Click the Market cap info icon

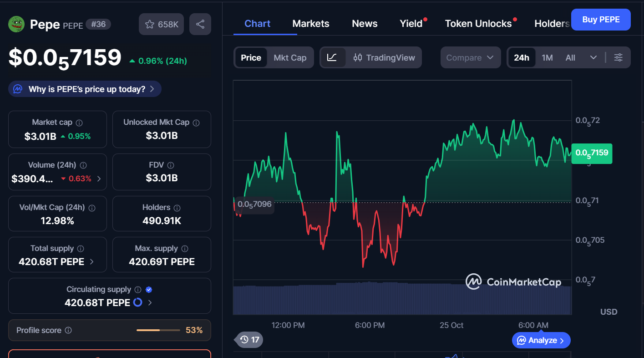79,123
